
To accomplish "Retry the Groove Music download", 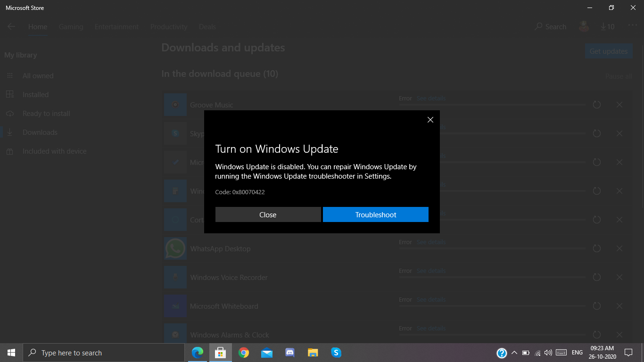I will (x=596, y=105).
